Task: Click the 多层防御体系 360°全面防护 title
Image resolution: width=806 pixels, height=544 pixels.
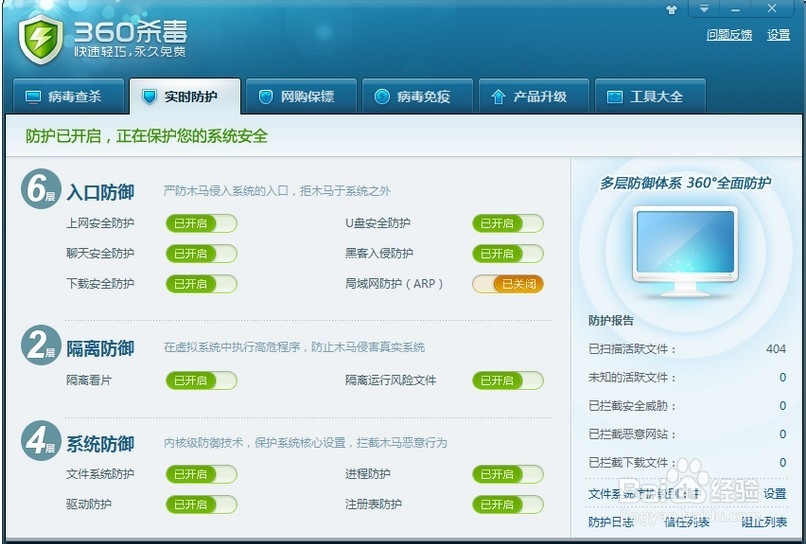Action: 685,183
